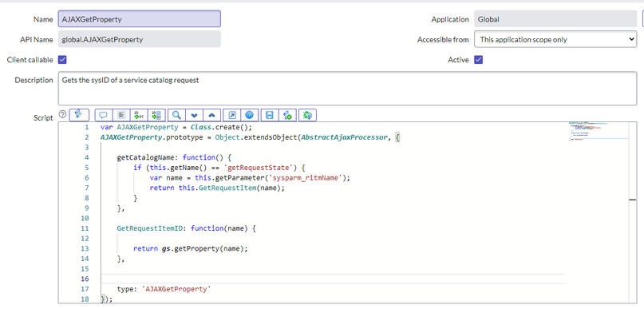Click the save script disk icon
The width and height of the screenshot is (644, 309).
[270, 116]
